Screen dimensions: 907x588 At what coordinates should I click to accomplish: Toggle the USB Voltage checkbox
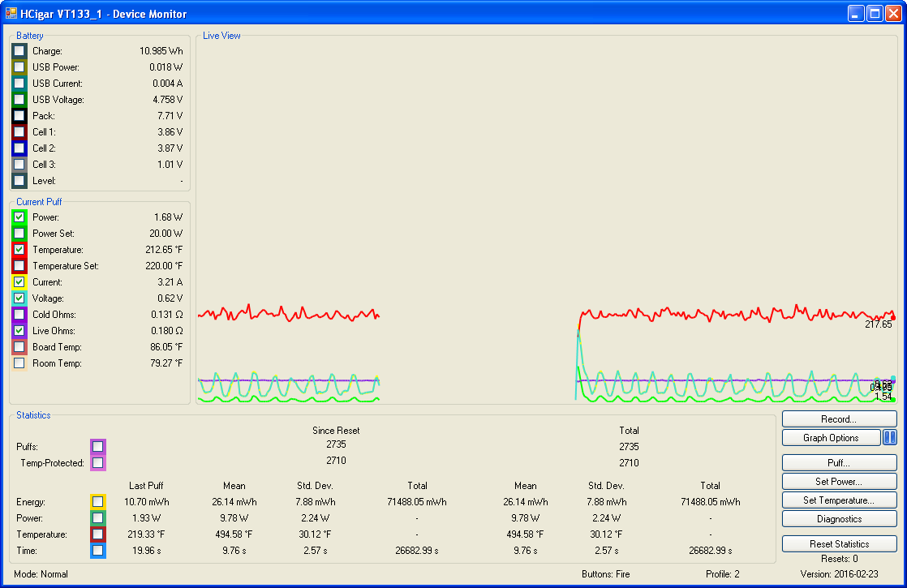19,100
